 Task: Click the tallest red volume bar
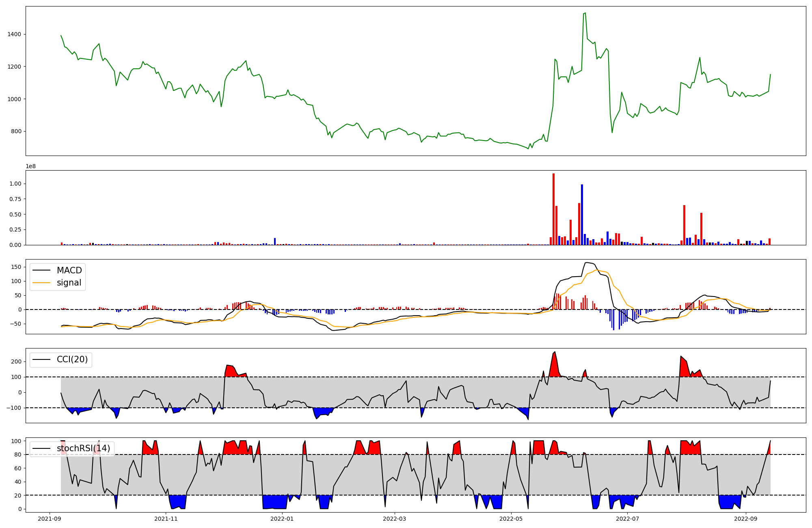coord(553,209)
